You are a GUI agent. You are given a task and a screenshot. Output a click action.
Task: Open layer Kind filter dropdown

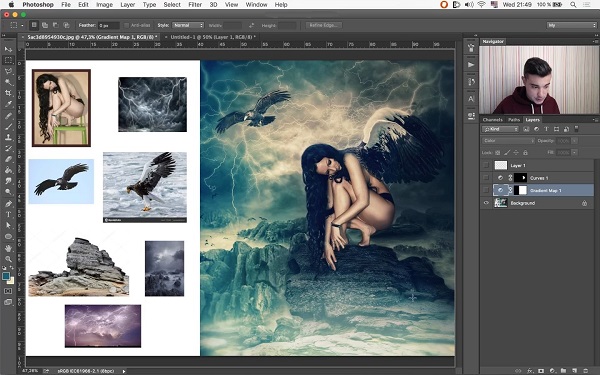pyautogui.click(x=500, y=129)
